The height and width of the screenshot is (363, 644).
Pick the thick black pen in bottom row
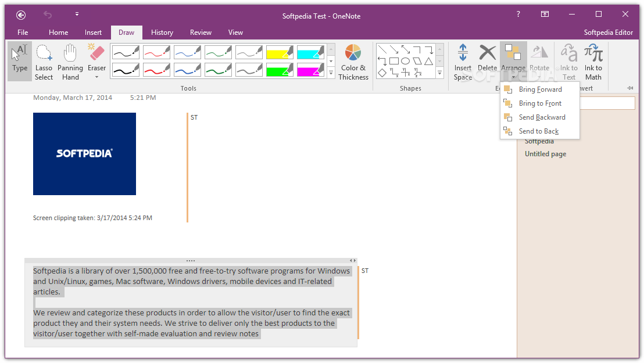click(126, 70)
